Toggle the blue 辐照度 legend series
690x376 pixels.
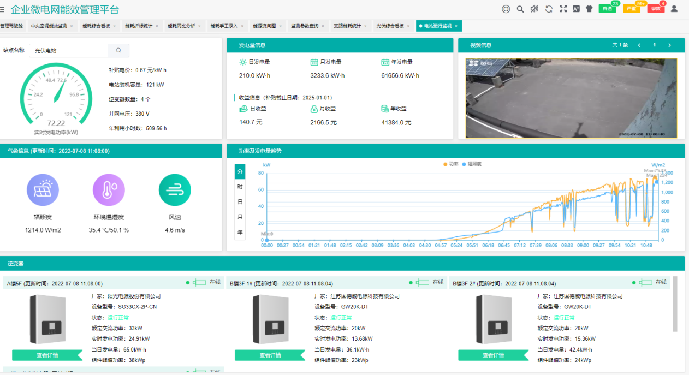click(x=472, y=164)
